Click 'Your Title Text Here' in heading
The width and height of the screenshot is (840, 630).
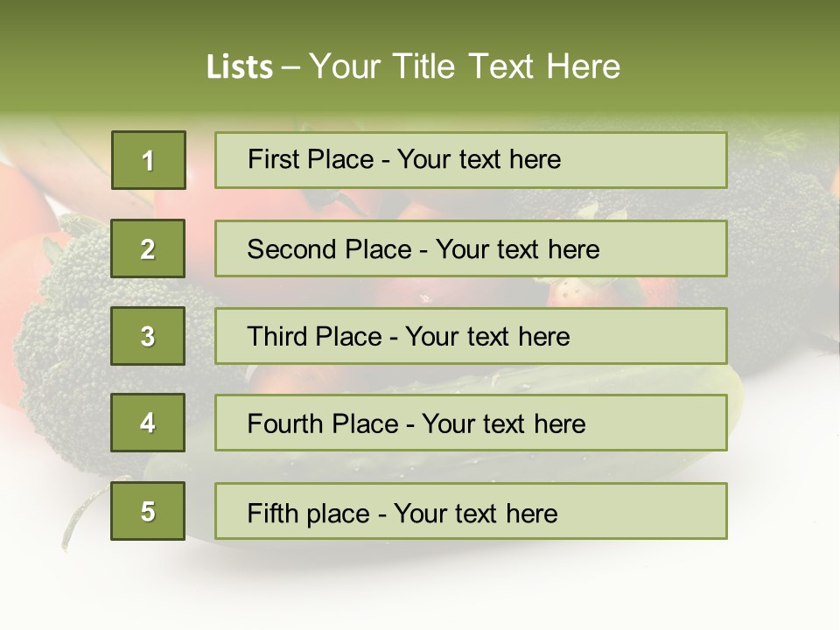pyautogui.click(x=465, y=66)
